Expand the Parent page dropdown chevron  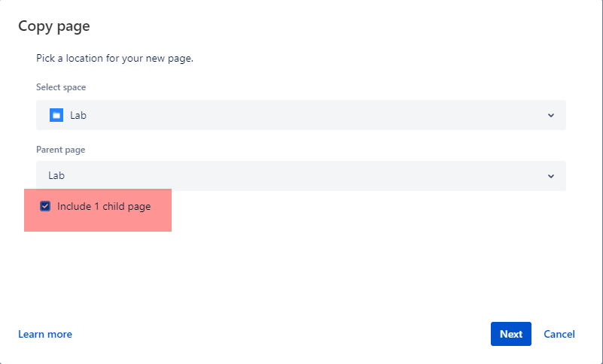551,176
